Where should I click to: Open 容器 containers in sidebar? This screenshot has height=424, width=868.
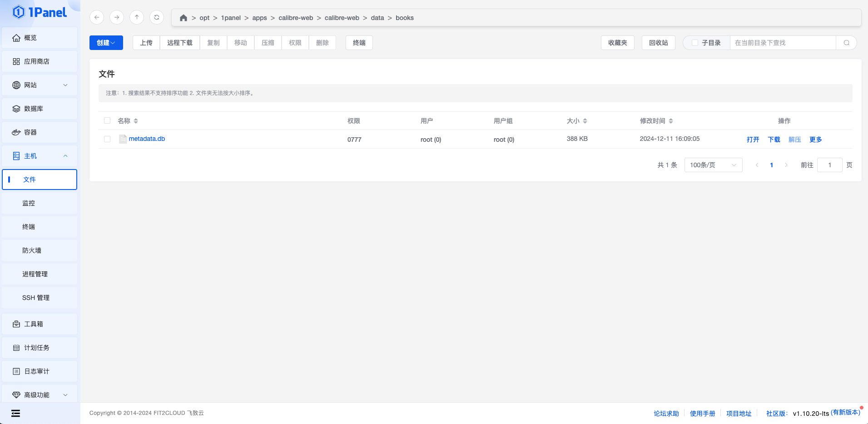click(x=40, y=132)
